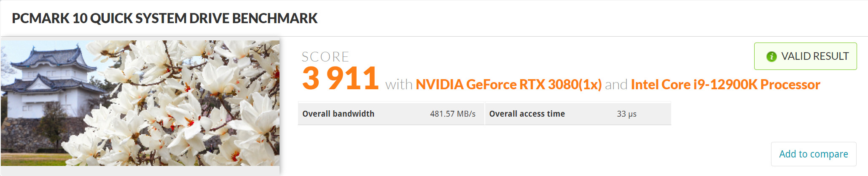This screenshot has height=176, width=868.
Task: Click the green info icon beside Valid Result
Action: pos(771,56)
